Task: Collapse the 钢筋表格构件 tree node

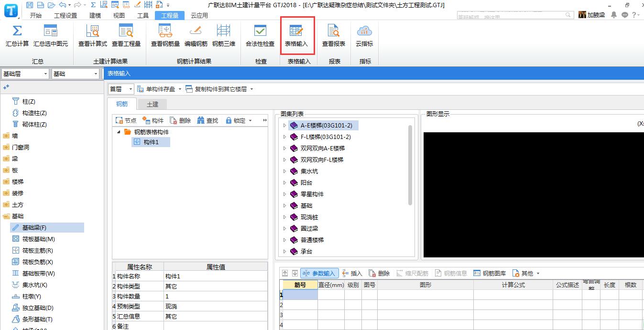Action: coord(119,132)
